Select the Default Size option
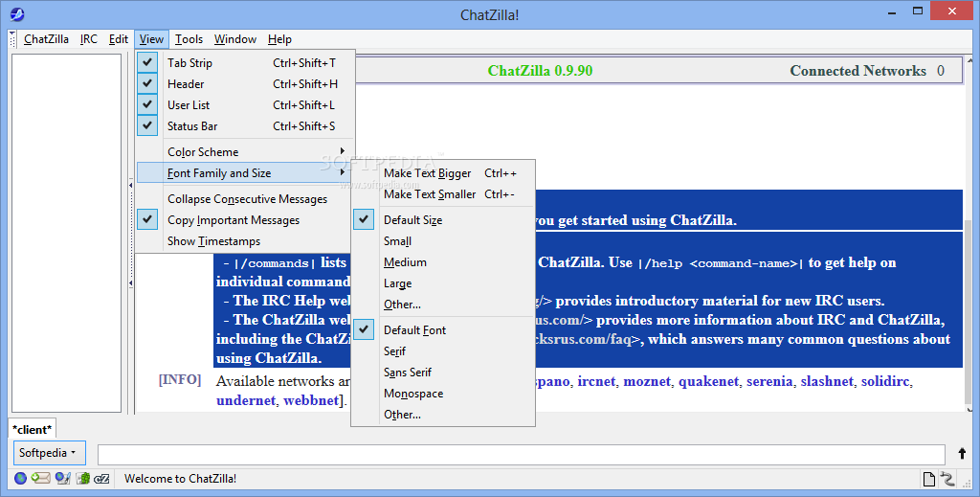980x497 pixels. [x=443, y=220]
